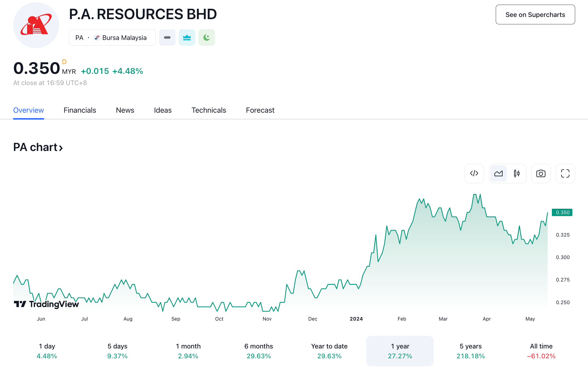The height and width of the screenshot is (372, 588).
Task: Click the gray dash badge icon
Action: click(167, 37)
